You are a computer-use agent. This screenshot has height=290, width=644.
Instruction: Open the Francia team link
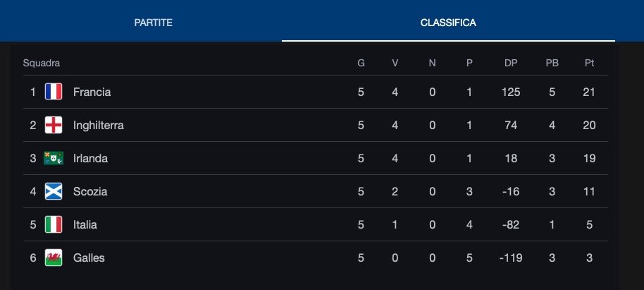click(x=92, y=92)
